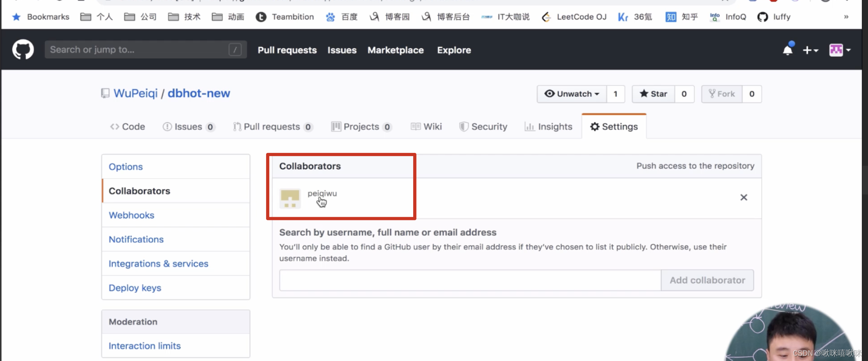
Task: Open the notifications bell
Action: 788,49
